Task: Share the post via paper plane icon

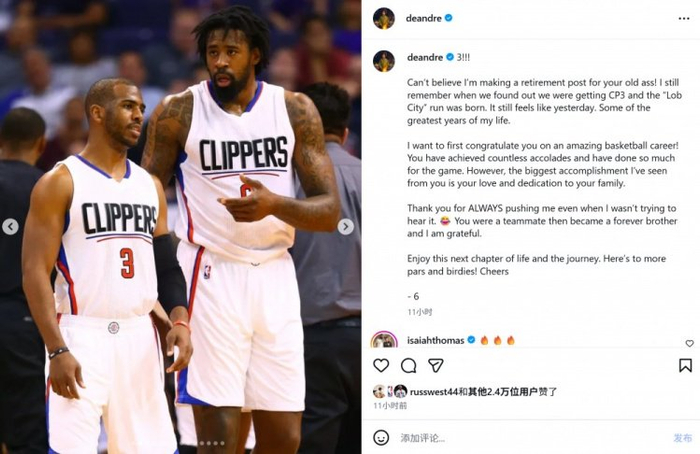Action: coord(435,366)
